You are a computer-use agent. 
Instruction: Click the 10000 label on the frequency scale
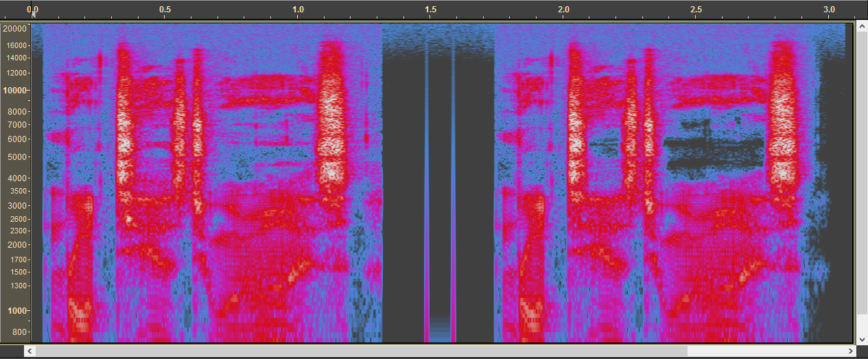point(14,90)
